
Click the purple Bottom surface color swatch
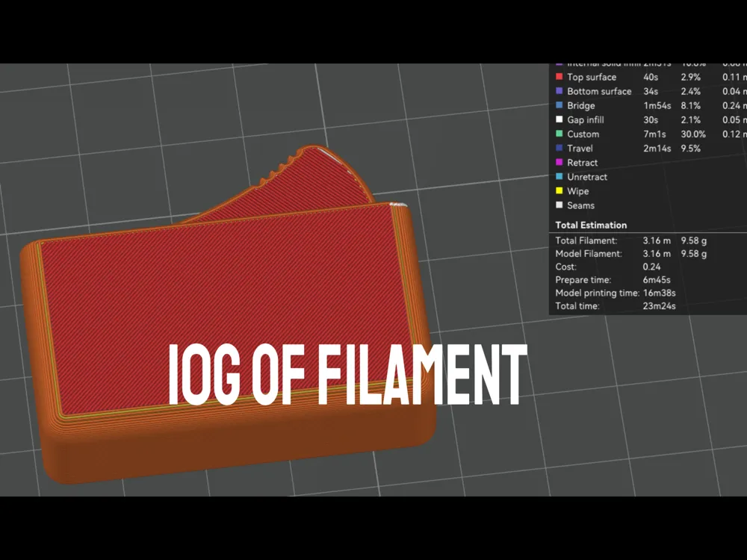pyautogui.click(x=560, y=91)
